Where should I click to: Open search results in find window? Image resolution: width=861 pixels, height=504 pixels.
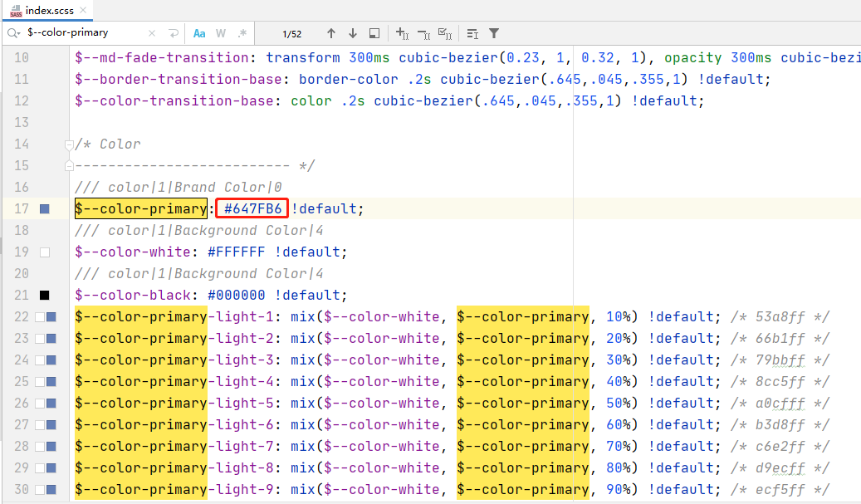tap(374, 34)
